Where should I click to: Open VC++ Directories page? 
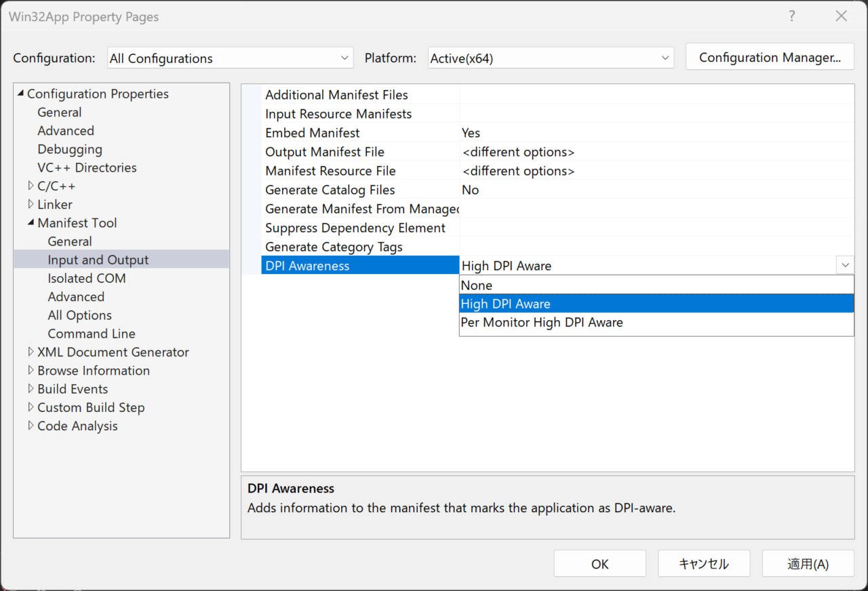[x=87, y=168]
